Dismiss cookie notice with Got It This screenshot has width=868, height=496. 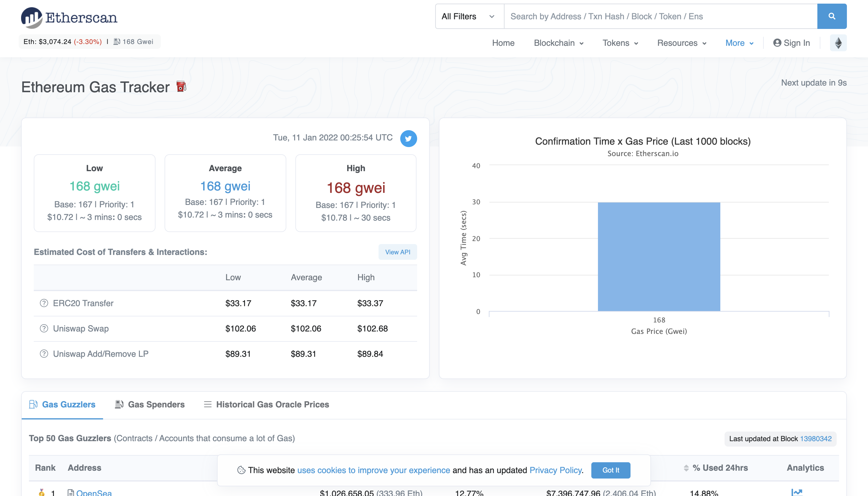[610, 470]
